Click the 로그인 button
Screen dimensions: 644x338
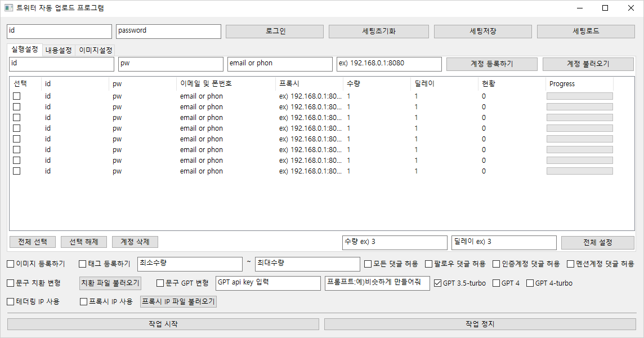tap(275, 32)
